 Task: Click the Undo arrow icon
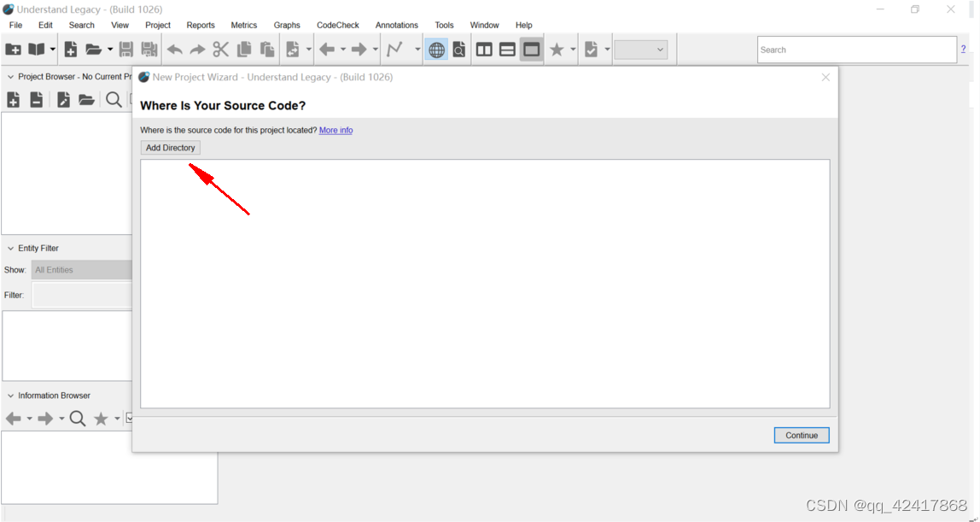pos(175,50)
